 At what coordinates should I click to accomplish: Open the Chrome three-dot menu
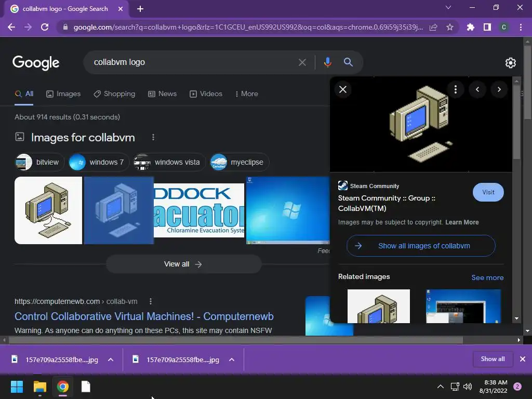coord(521,27)
